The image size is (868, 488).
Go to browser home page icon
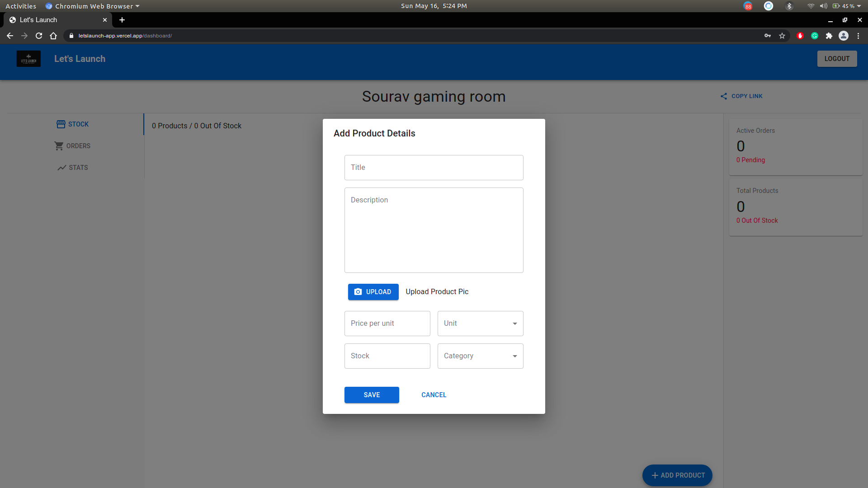tap(53, 36)
